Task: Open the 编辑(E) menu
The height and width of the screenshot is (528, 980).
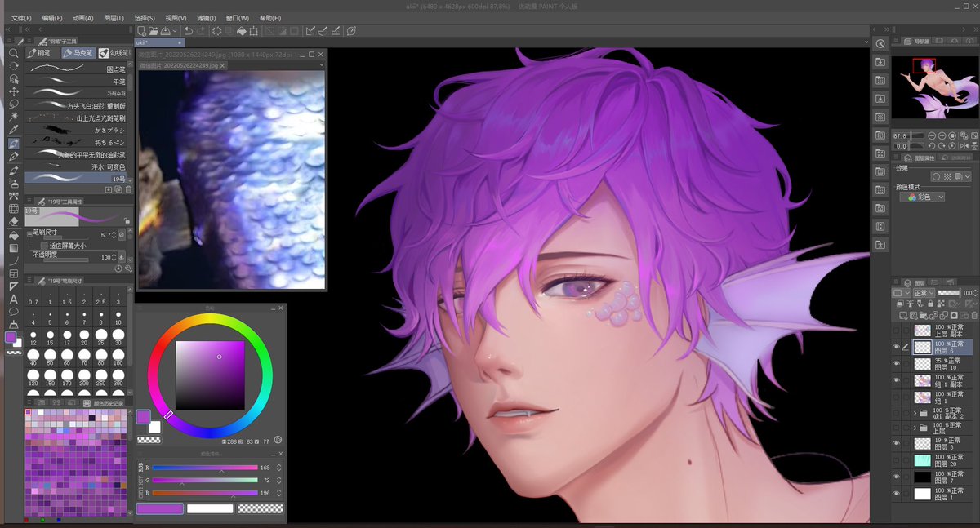Action: [52, 17]
